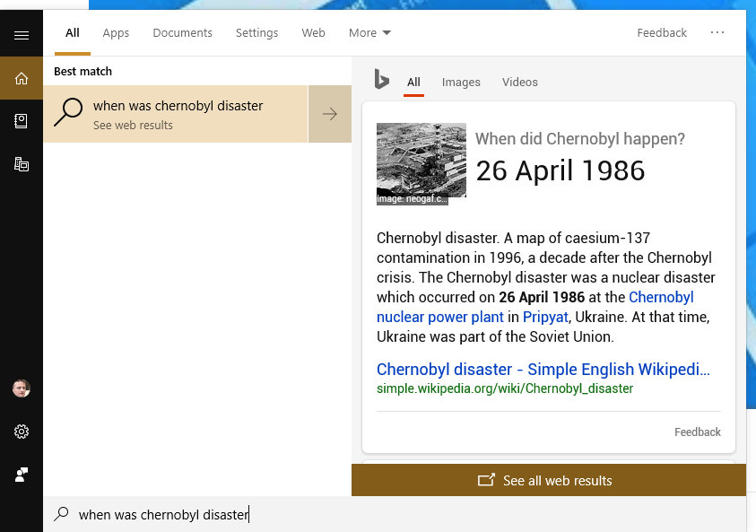Switch to the Settings filter tab
This screenshot has height=532, width=756.
257,33
